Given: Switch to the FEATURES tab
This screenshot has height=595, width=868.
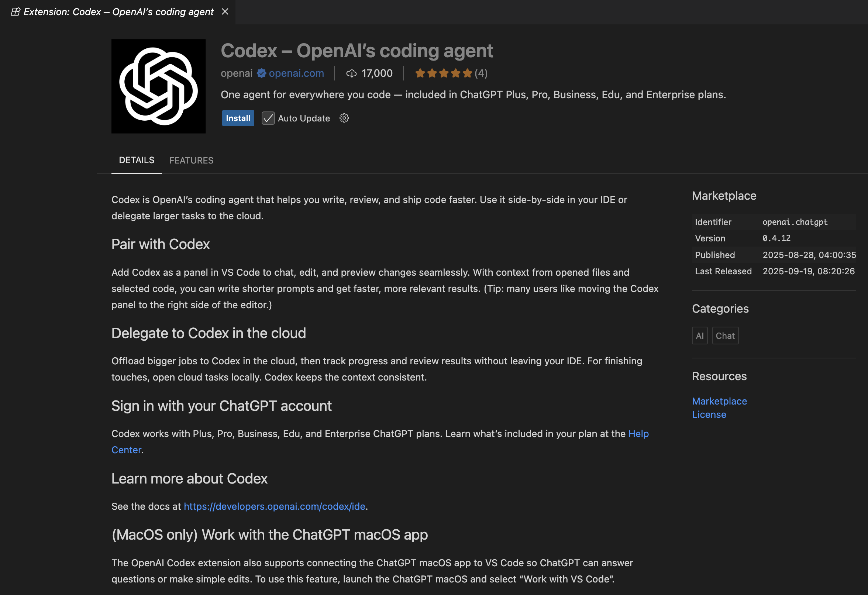Looking at the screenshot, I should 191,160.
